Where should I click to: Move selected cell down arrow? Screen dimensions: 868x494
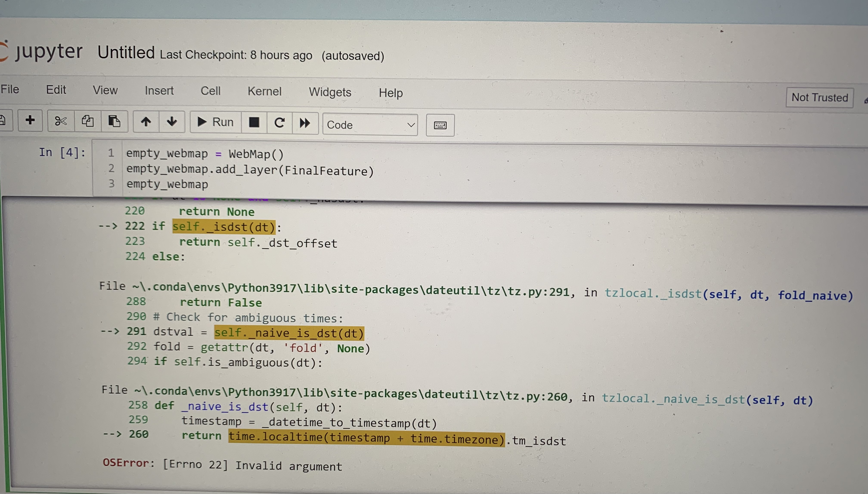point(172,122)
